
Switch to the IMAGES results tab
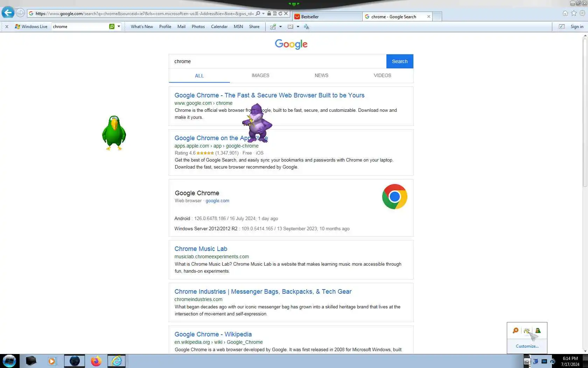(x=260, y=75)
